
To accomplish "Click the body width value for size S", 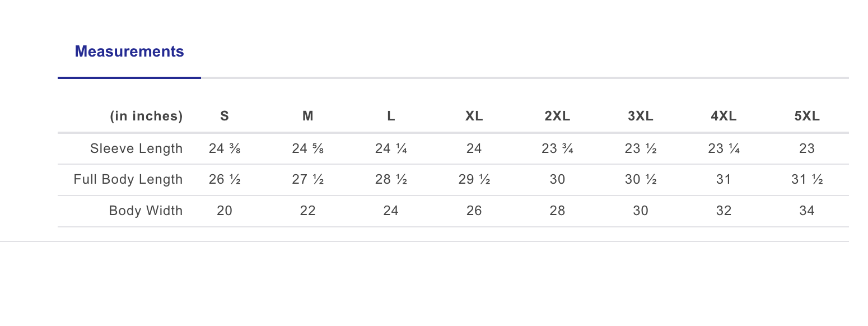I will (225, 211).
